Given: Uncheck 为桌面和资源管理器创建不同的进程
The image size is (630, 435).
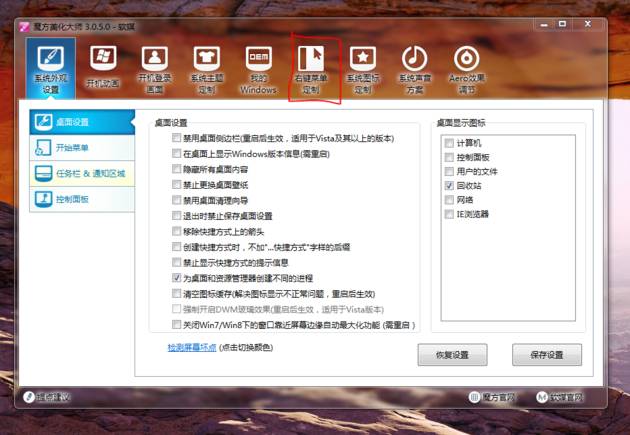Looking at the screenshot, I should (x=176, y=278).
